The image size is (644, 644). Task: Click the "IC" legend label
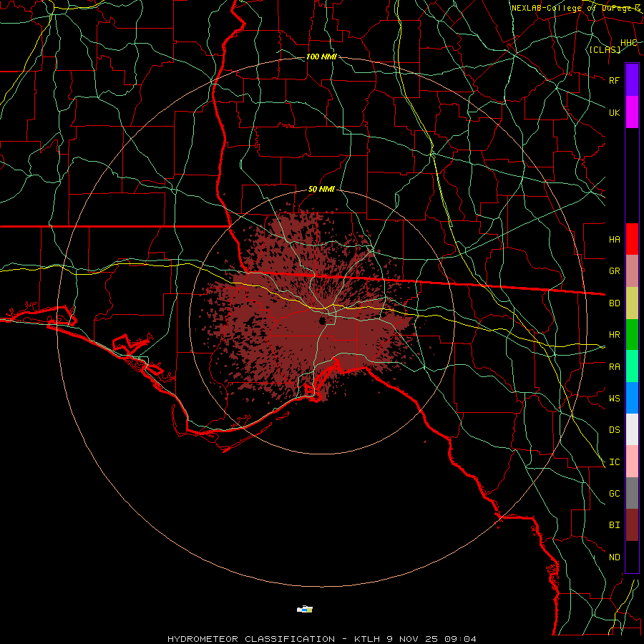(614, 462)
